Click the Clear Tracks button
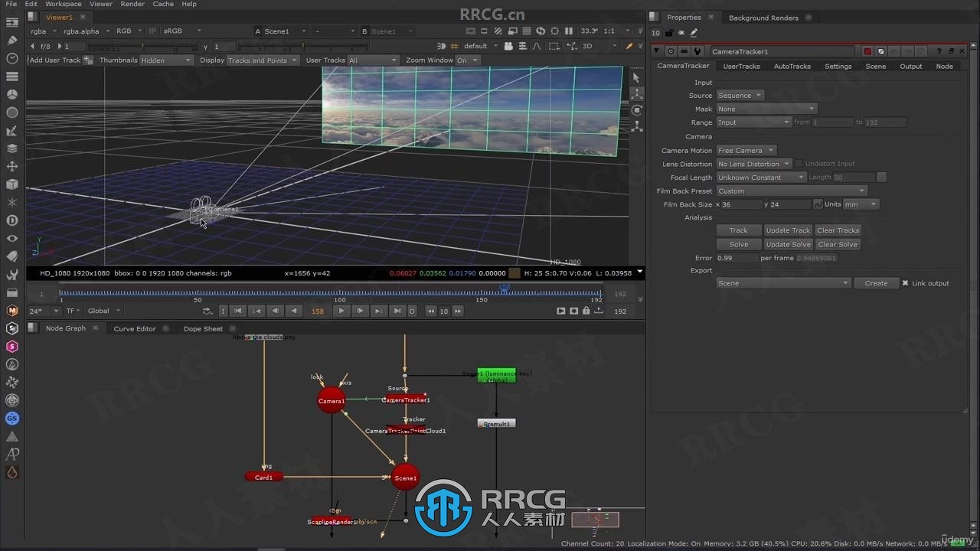This screenshot has height=551, width=980. tap(838, 230)
